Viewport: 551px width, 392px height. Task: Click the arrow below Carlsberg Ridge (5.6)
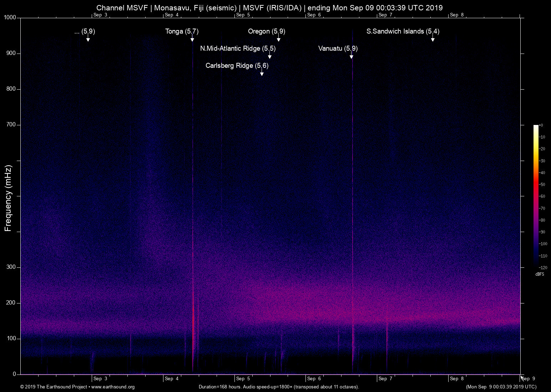tap(262, 72)
